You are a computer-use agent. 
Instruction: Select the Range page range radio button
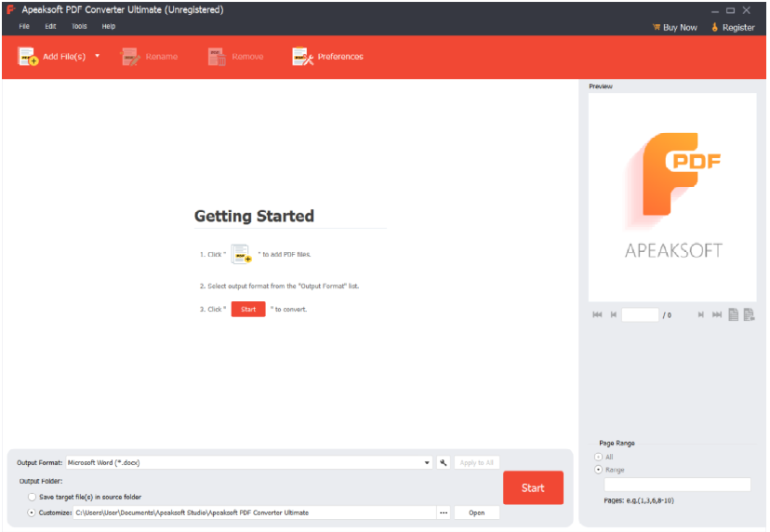tap(598, 470)
